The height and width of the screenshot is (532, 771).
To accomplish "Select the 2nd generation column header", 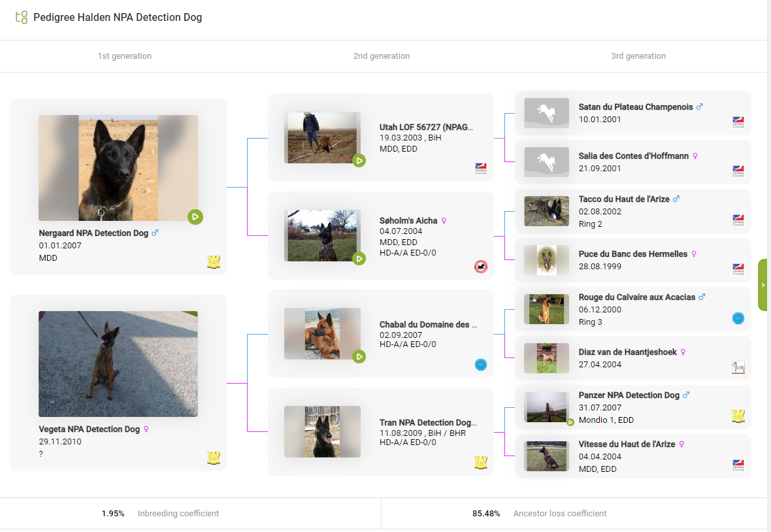I will point(382,56).
